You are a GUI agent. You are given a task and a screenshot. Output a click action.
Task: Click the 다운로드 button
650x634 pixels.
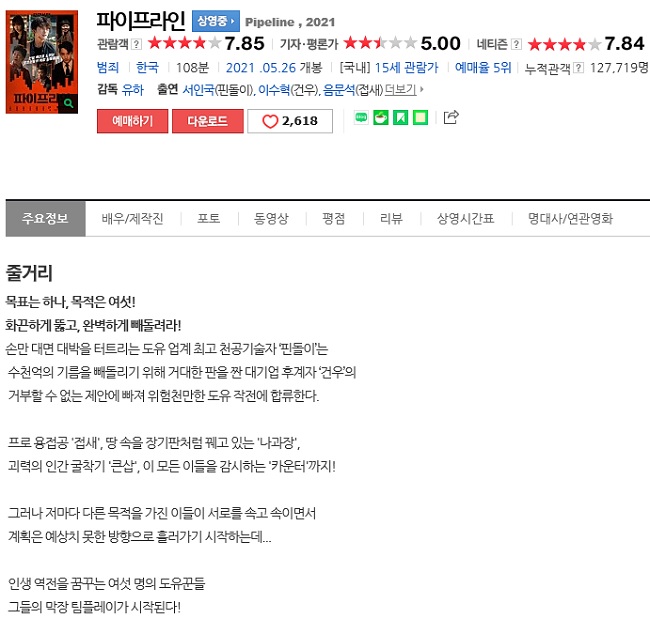point(208,121)
